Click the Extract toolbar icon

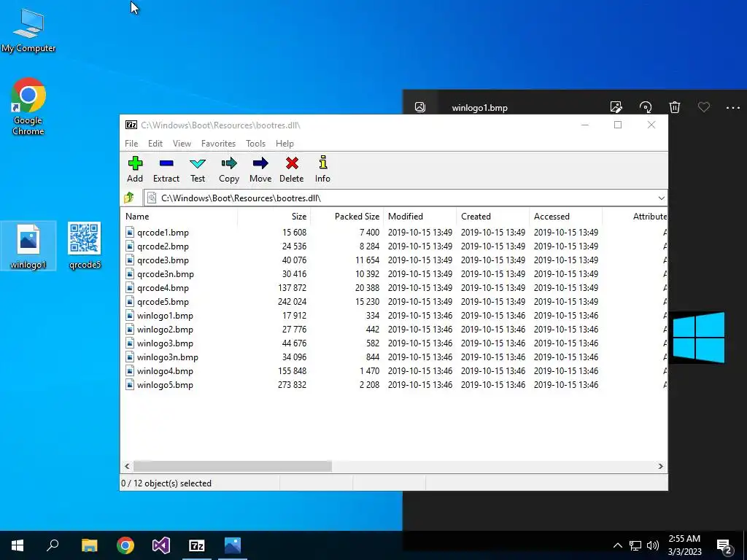[x=166, y=169]
